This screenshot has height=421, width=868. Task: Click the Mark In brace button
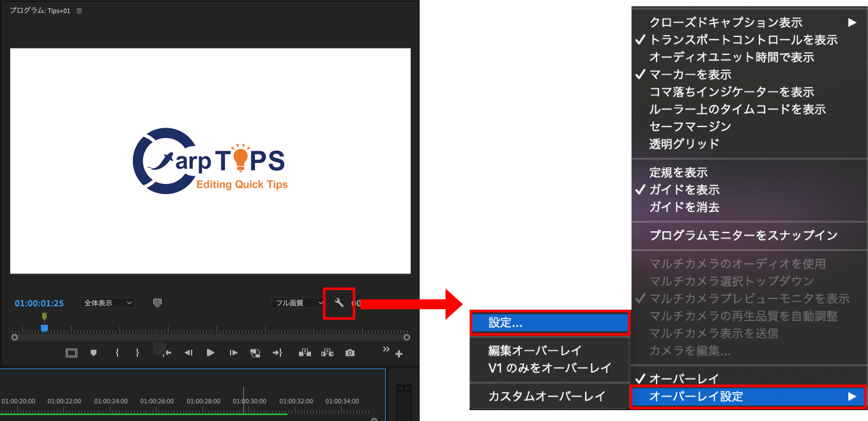point(117,353)
